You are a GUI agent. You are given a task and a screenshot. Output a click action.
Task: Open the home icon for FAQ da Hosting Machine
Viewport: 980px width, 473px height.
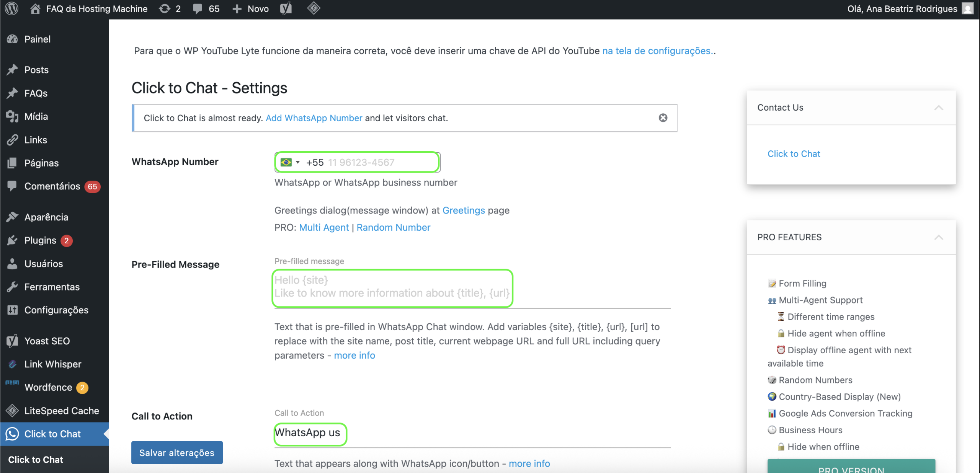click(35, 8)
